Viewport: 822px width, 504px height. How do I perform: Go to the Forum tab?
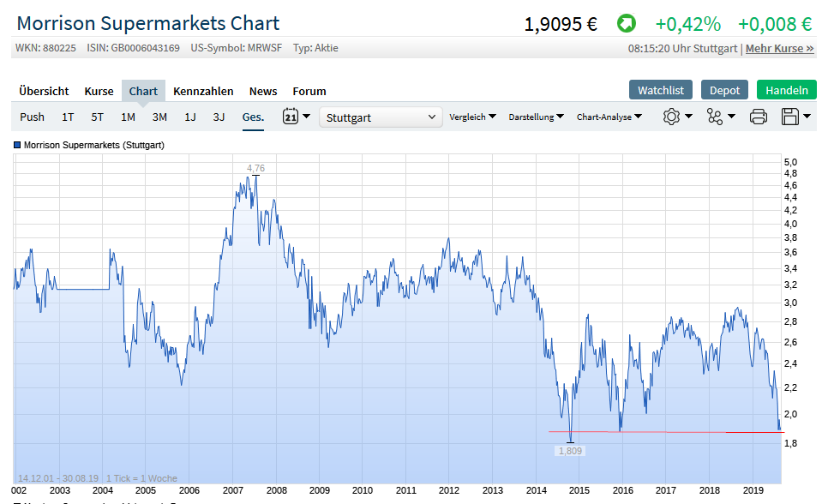click(x=309, y=91)
